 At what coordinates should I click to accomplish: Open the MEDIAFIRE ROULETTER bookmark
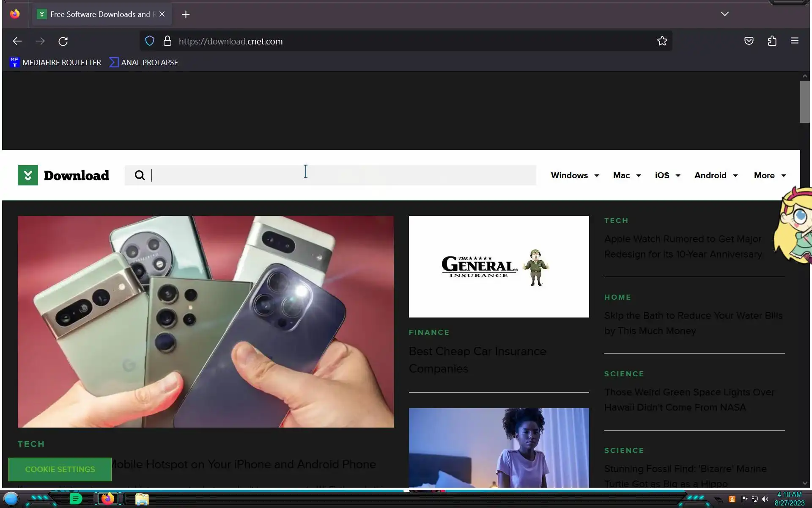55,63
